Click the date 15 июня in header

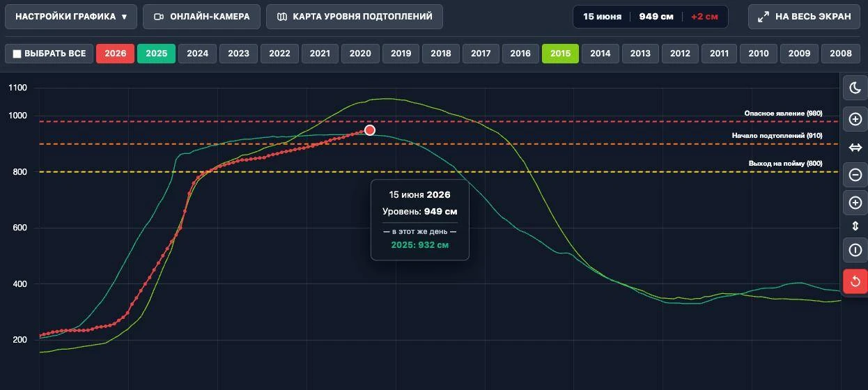[x=602, y=17]
